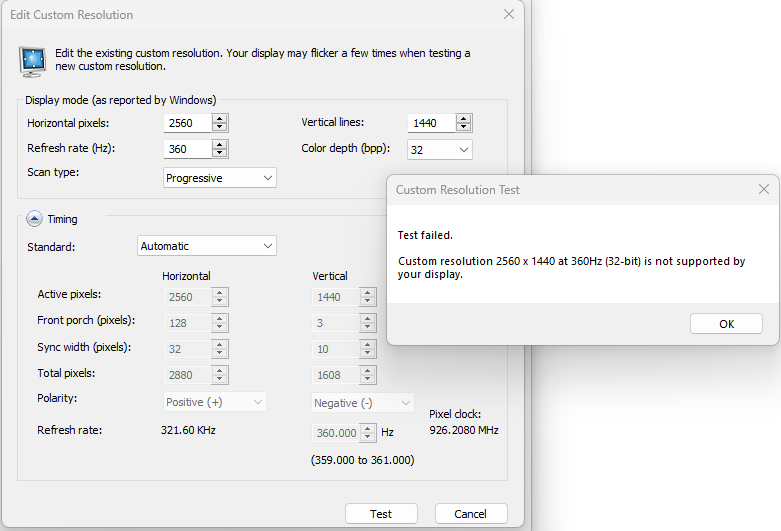Image resolution: width=781 pixels, height=531 pixels.
Task: Open the Color depth dropdown
Action: pos(440,149)
